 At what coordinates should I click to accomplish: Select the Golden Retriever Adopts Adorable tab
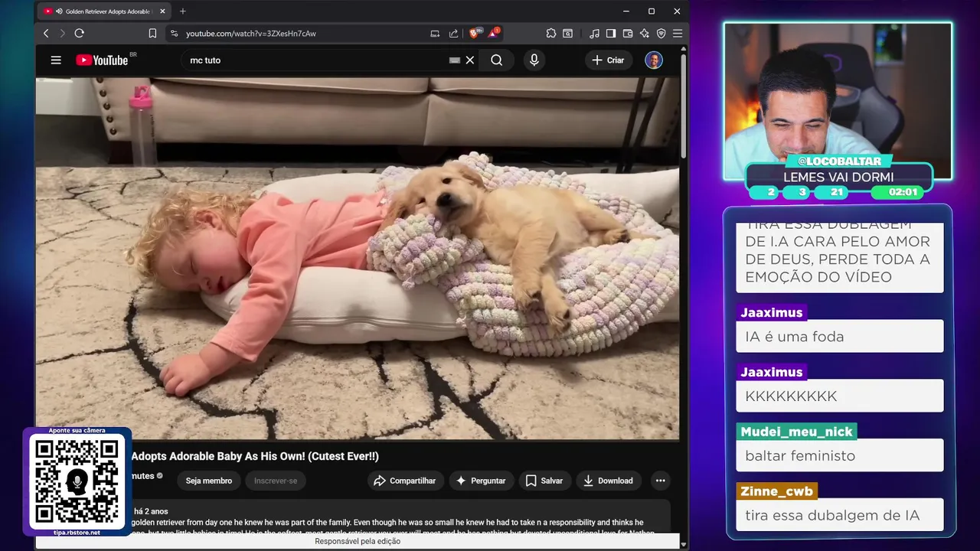[104, 11]
